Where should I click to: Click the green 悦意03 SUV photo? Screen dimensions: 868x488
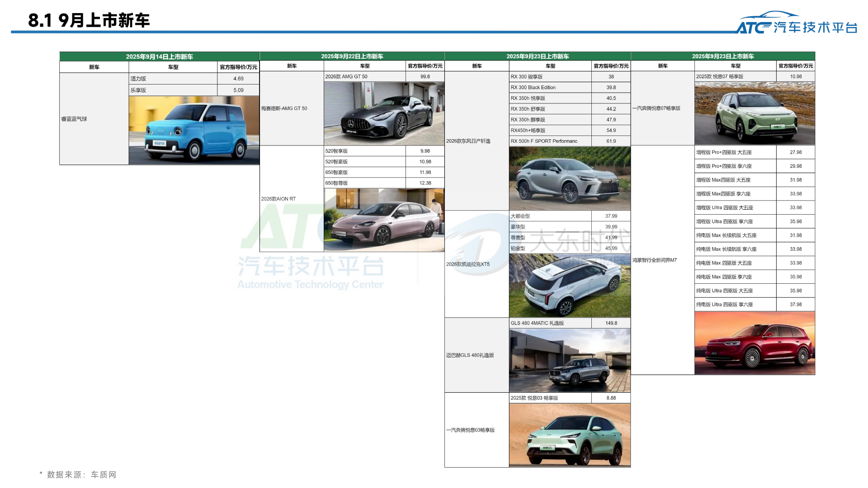pos(570,435)
